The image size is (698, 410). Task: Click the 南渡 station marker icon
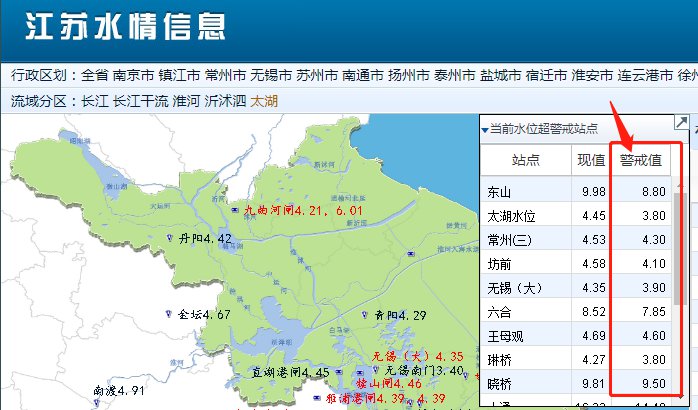tap(97, 403)
